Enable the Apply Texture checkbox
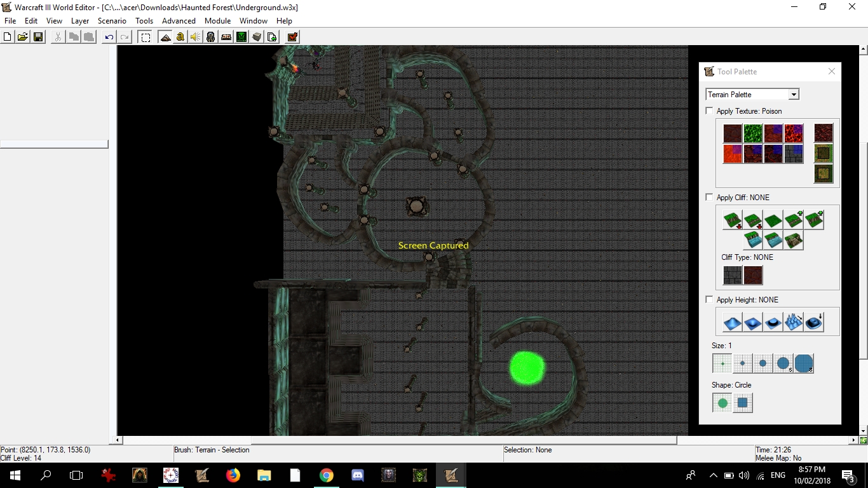Screen dimensions: 868x488 [710, 111]
